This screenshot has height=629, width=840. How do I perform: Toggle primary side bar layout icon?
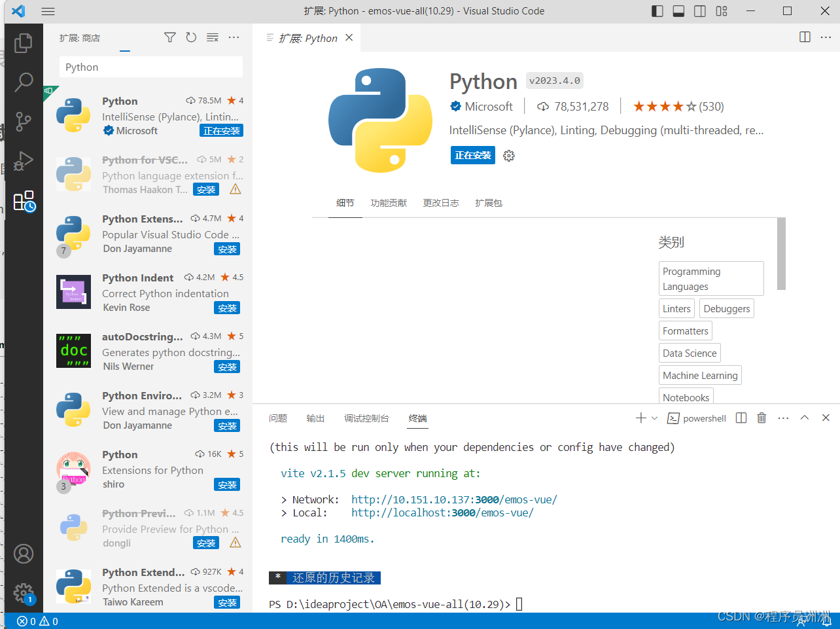[657, 11]
